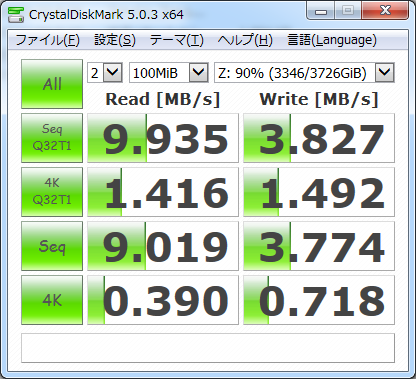
Task: Click the empty comment field at bottom
Action: [x=208, y=348]
